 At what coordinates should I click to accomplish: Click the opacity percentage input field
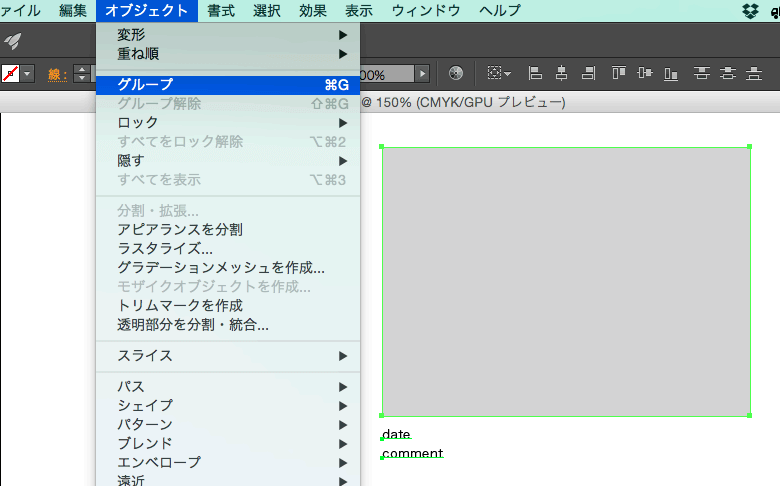387,74
